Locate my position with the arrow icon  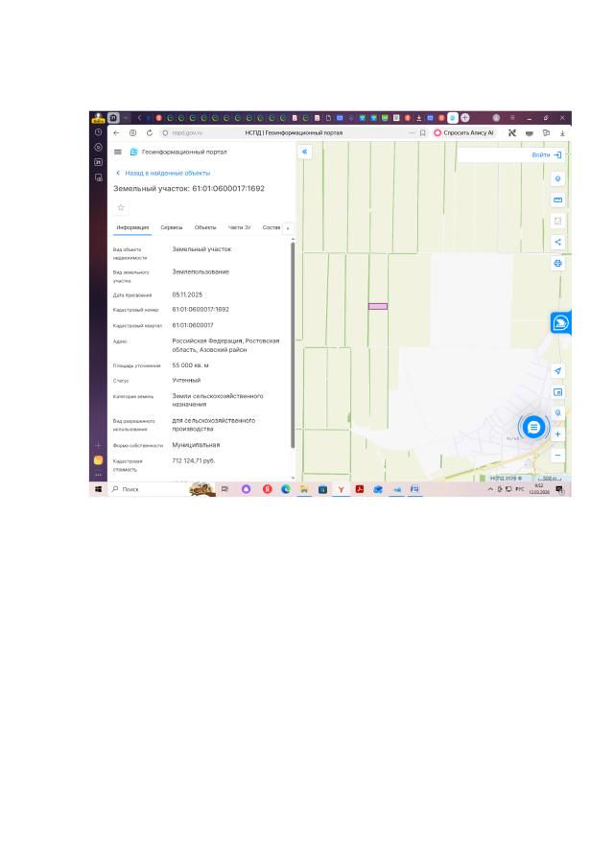[557, 371]
